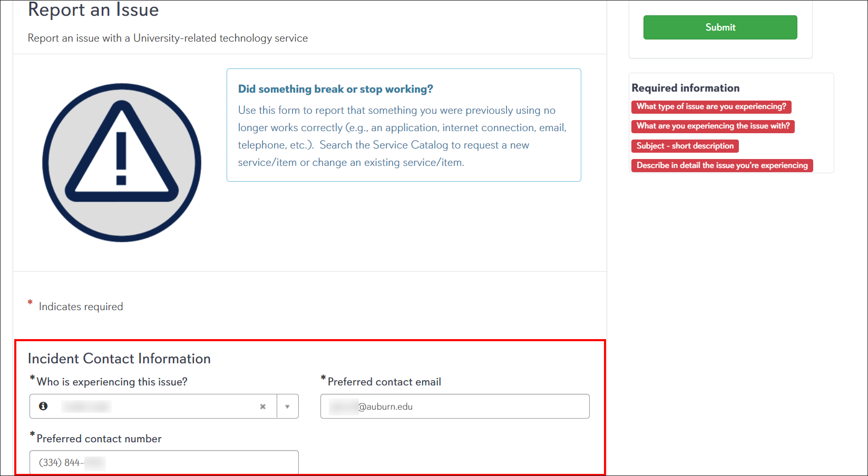Screen dimensions: 868x476
Task: Click the 'Indicates required' note
Action: tap(81, 306)
